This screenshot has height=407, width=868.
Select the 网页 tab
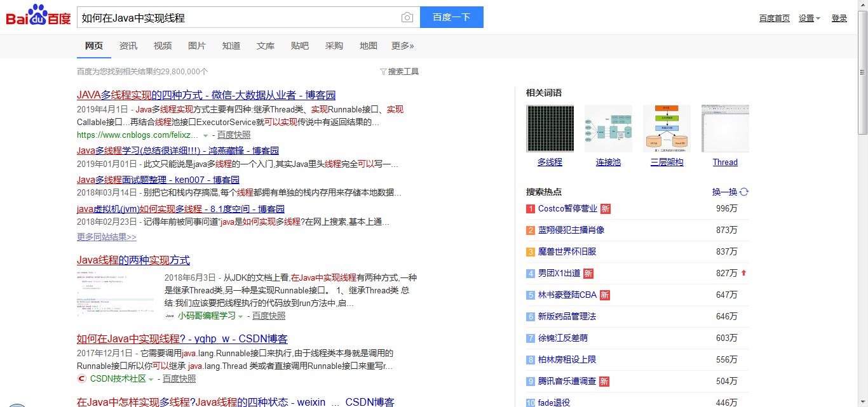(x=94, y=46)
